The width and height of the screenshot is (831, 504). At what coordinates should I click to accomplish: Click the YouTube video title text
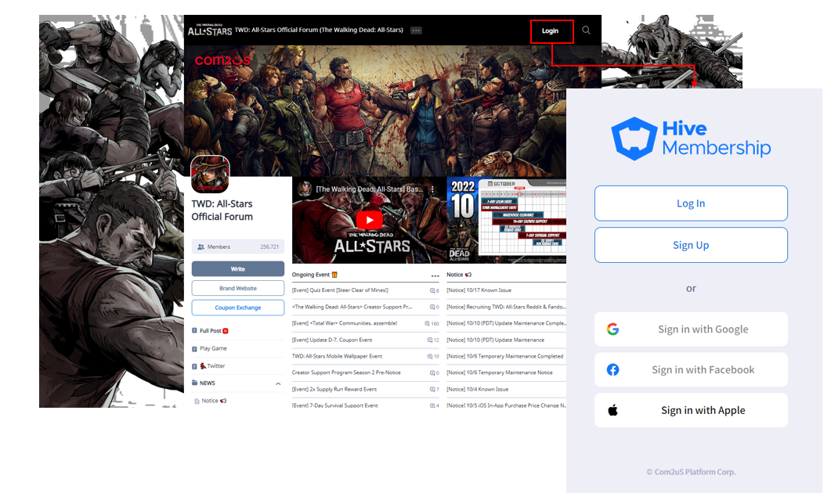[370, 189]
